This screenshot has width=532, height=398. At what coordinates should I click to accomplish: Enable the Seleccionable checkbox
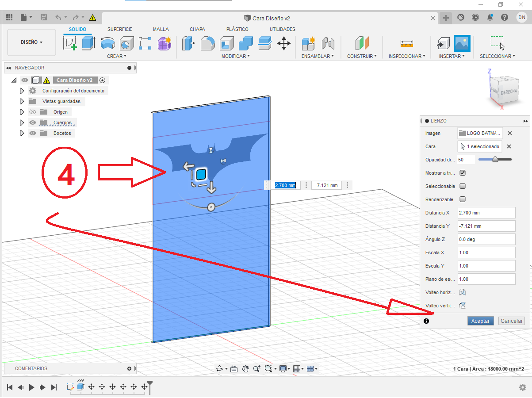coord(463,186)
